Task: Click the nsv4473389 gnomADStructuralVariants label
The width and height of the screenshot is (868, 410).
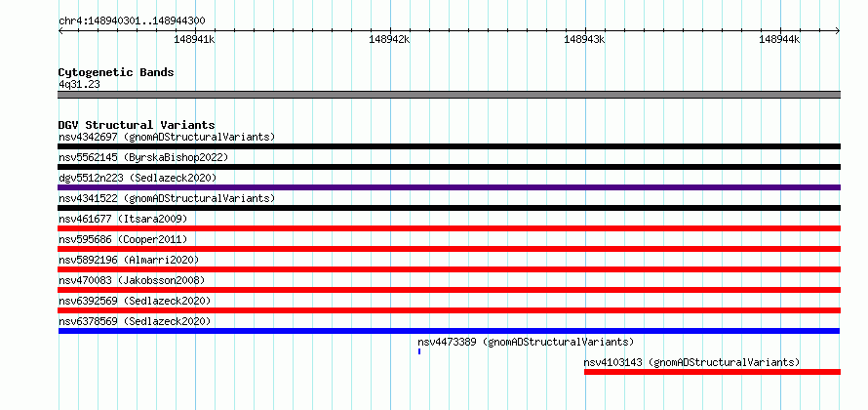Action: pyautogui.click(x=526, y=342)
